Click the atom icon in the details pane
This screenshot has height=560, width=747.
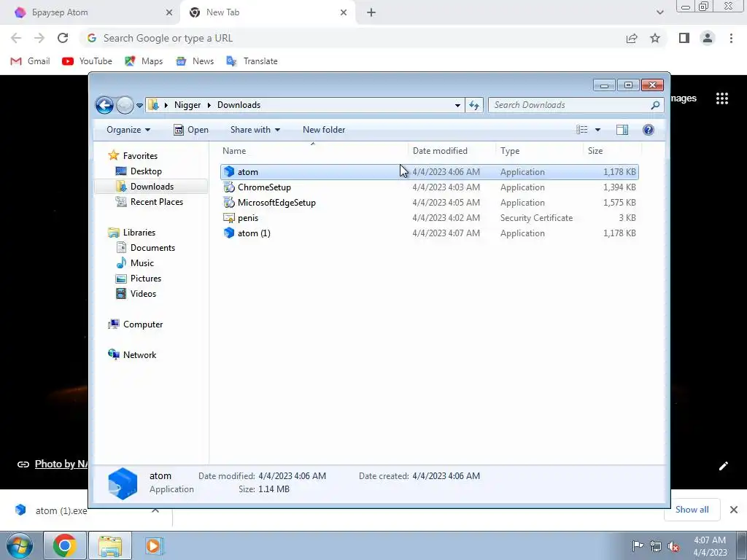[x=123, y=483]
